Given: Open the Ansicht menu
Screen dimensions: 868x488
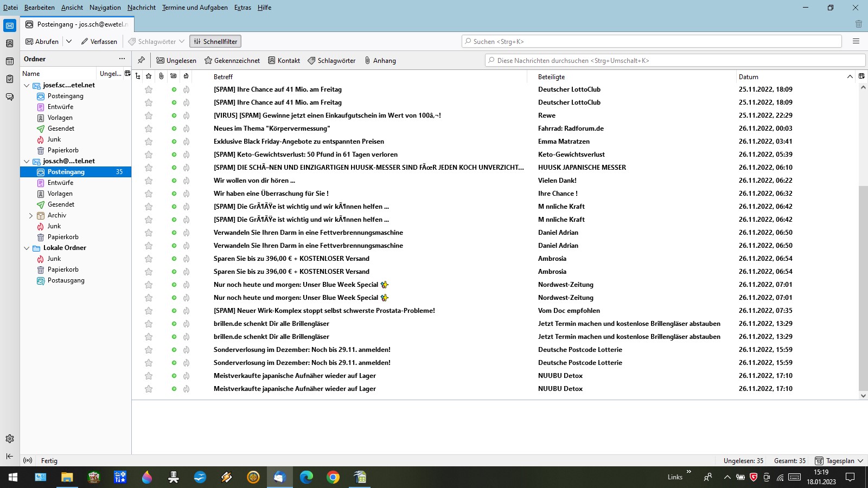Looking at the screenshot, I should (x=72, y=8).
